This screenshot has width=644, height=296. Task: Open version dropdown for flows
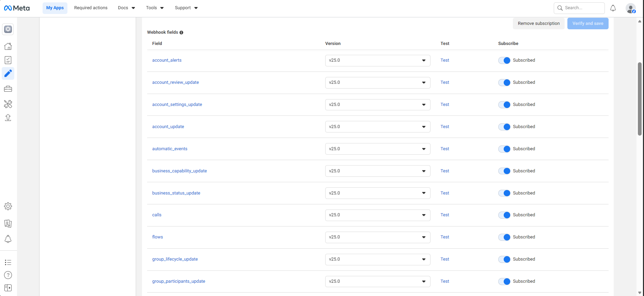(378, 237)
